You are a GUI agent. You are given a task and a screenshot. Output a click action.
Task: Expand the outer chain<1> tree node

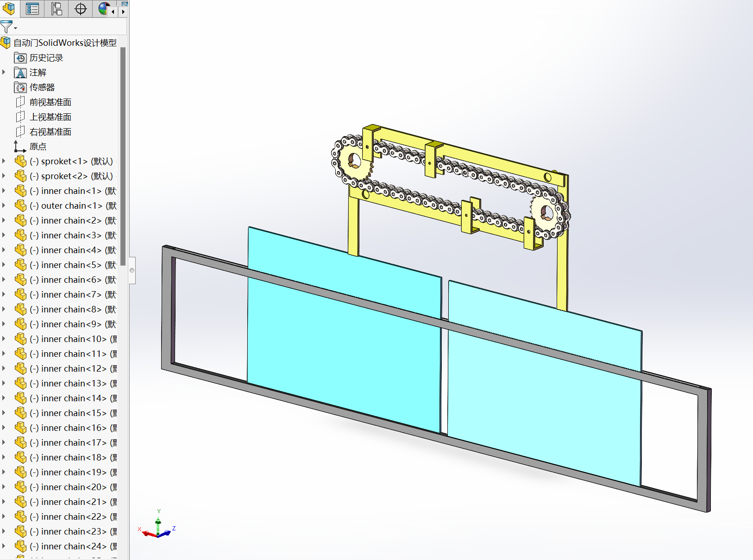[x=4, y=205]
